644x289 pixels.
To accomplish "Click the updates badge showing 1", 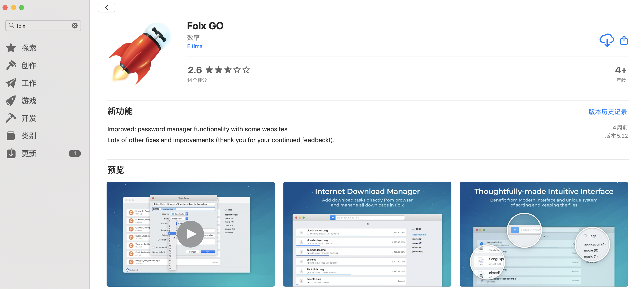I will coord(75,153).
